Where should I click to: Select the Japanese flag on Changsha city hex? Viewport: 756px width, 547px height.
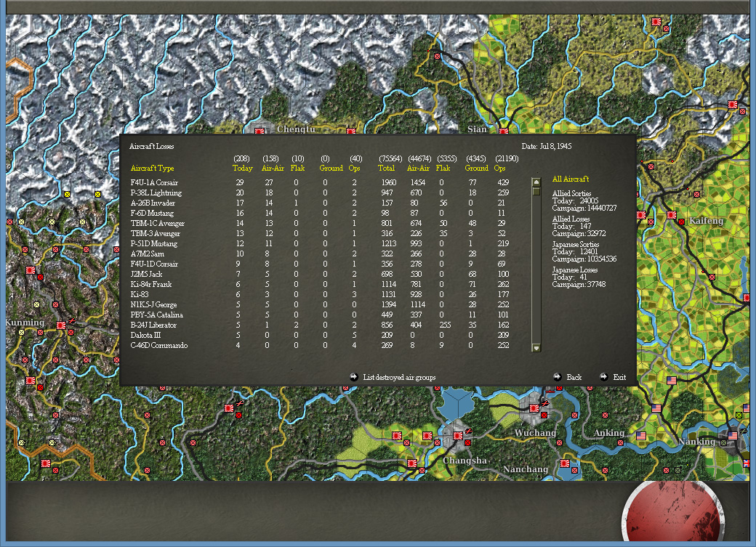pyautogui.click(x=457, y=436)
